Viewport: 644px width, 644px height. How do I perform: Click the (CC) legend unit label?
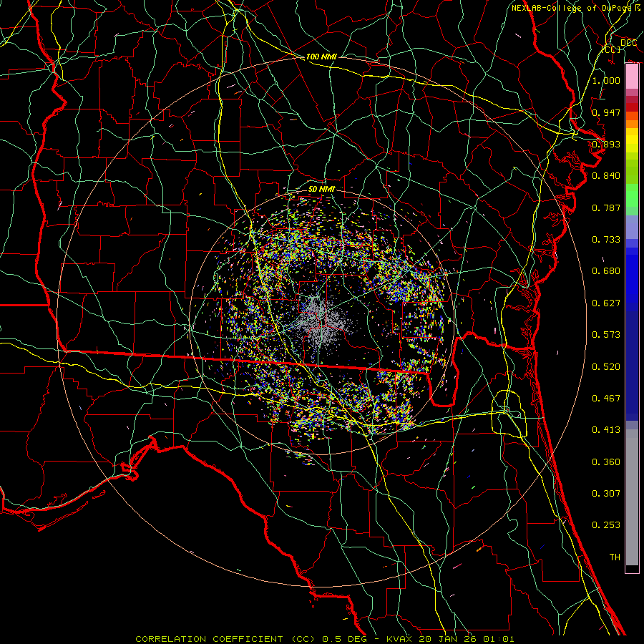(x=610, y=50)
